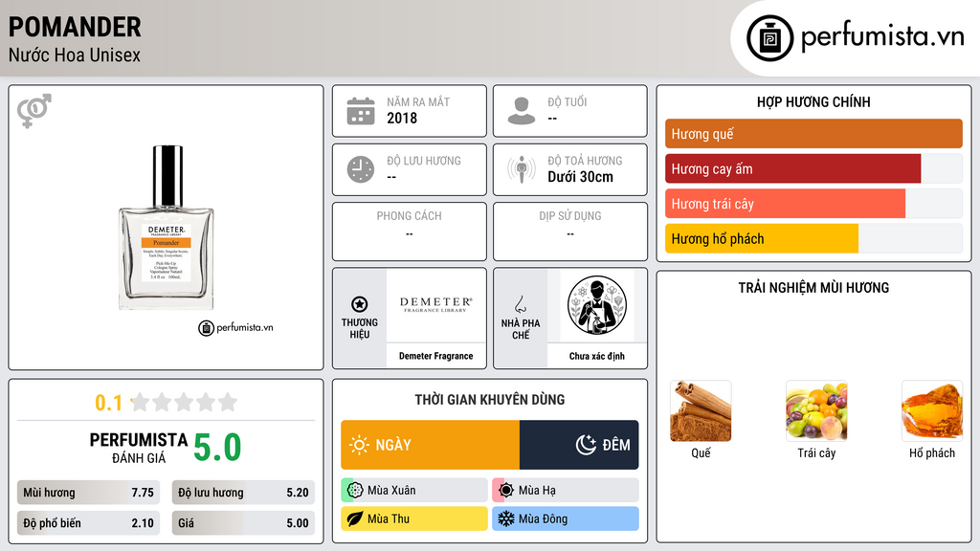Image resolution: width=980 pixels, height=551 pixels.
Task: Select the Mùa Hạ season tile
Action: [x=566, y=491]
